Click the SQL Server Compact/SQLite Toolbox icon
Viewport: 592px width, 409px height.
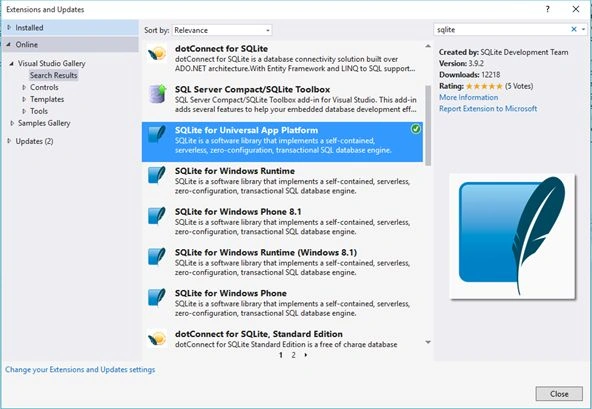[157, 94]
